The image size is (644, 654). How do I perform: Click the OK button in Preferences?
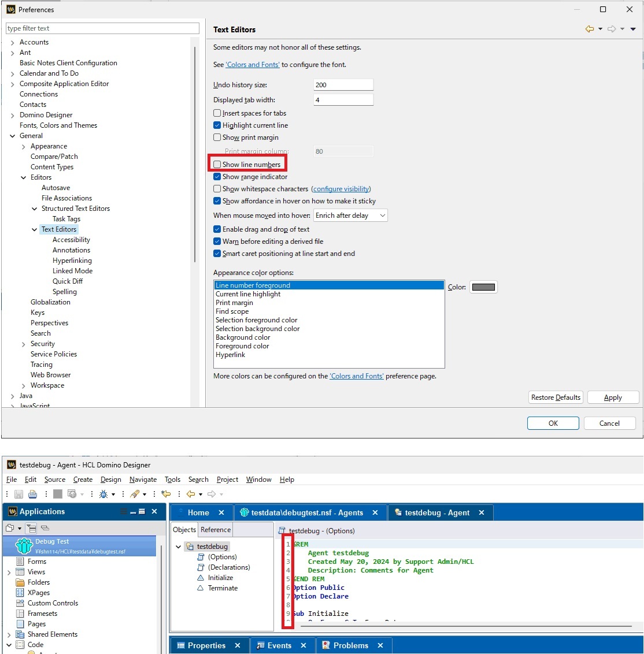click(553, 423)
